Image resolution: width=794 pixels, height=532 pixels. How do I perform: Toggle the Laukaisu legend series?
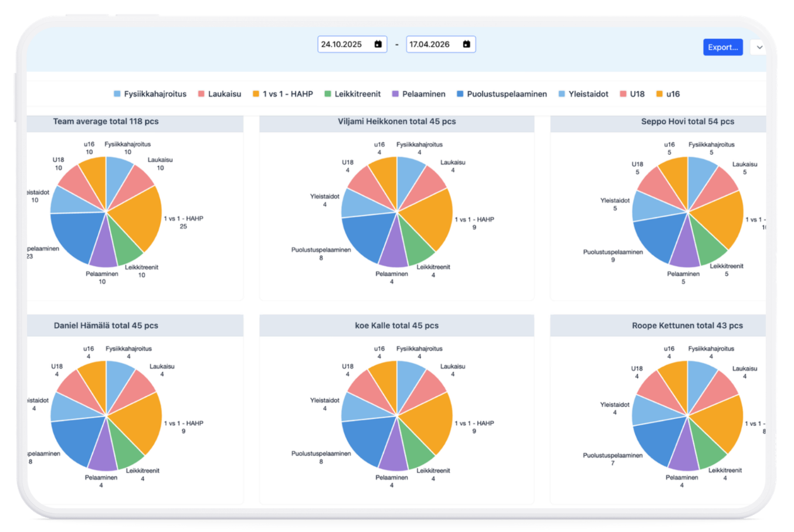tap(220, 94)
